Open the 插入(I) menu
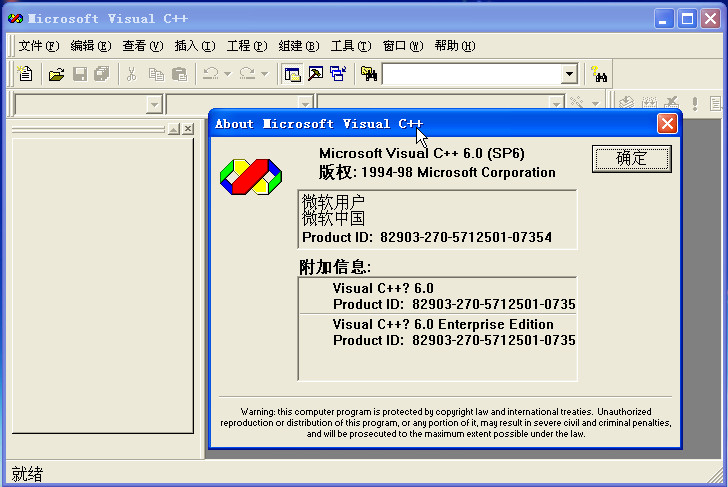728x487 pixels. [x=195, y=45]
